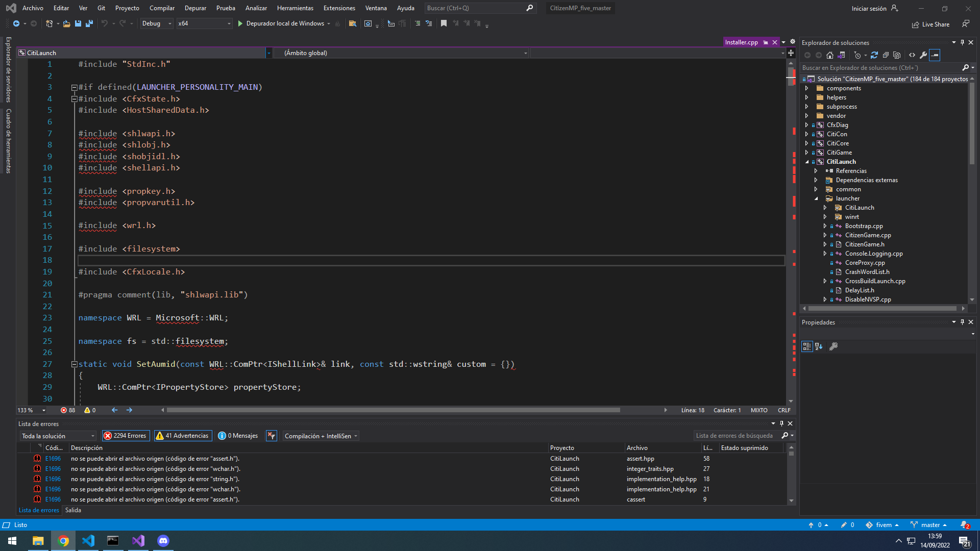Image resolution: width=980 pixels, height=551 pixels.
Task: Click the Live Share button
Action: coord(931,24)
